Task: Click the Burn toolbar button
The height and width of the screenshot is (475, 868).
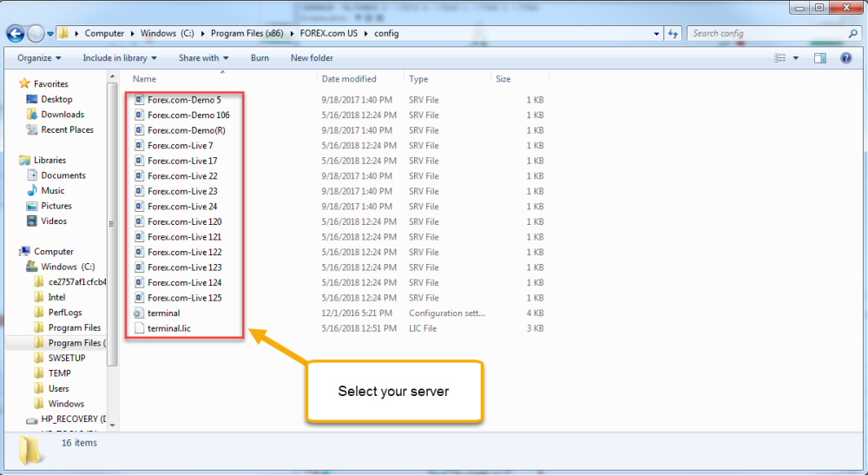Action: (260, 58)
